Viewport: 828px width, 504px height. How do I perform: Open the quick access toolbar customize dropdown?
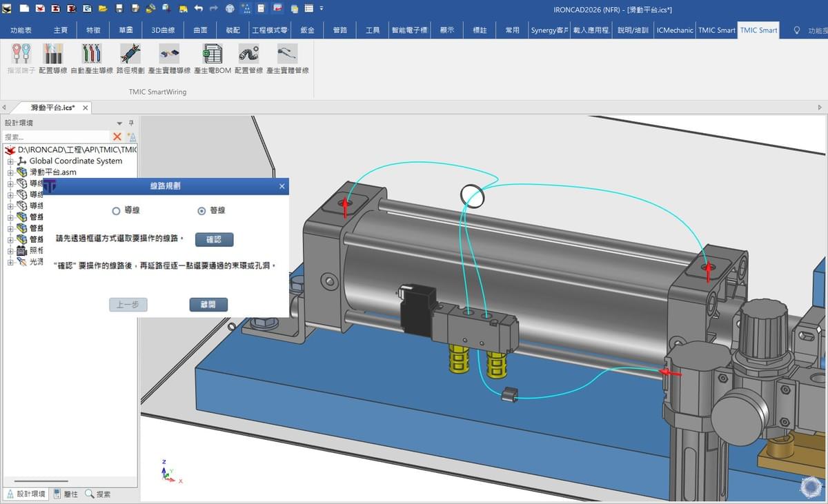(322, 9)
